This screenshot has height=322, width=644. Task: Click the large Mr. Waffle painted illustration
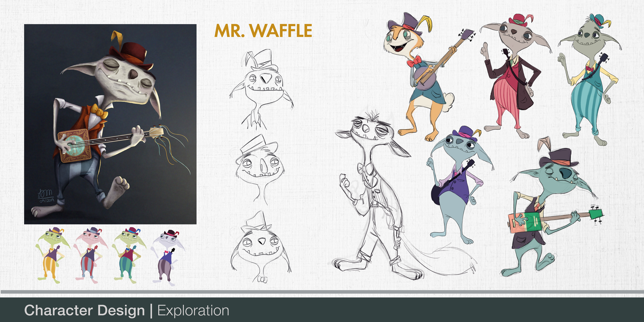[x=110, y=124]
